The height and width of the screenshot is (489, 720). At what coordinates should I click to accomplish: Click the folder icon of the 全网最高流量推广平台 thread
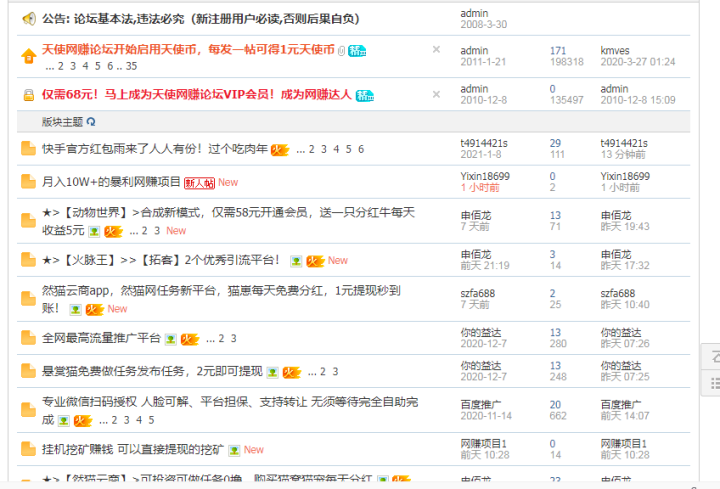coord(28,338)
